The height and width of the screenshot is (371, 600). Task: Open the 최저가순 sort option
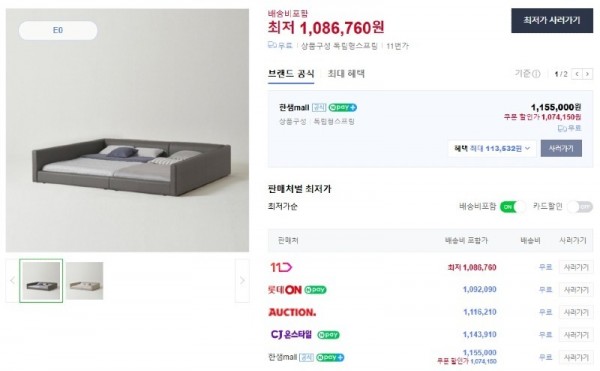[282, 207]
